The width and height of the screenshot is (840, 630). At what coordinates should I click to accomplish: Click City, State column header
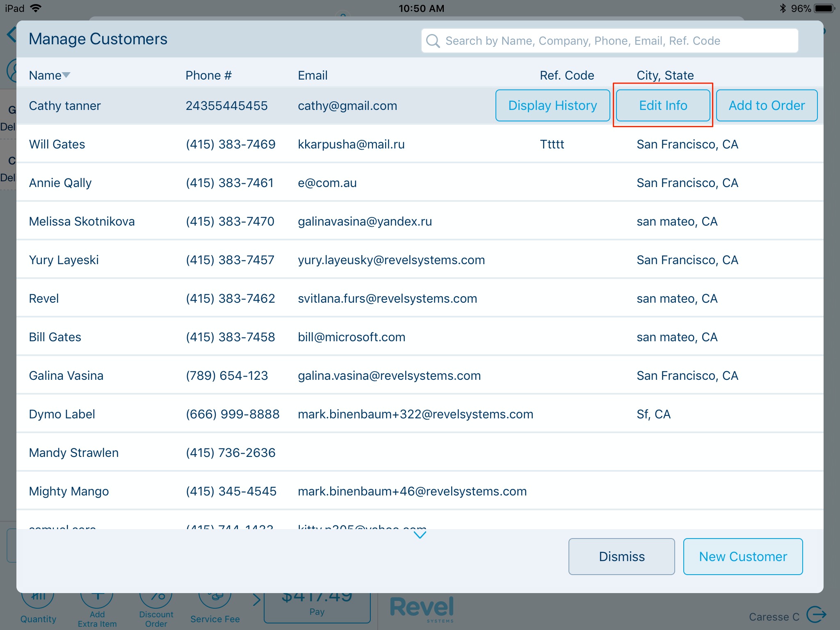click(x=665, y=75)
